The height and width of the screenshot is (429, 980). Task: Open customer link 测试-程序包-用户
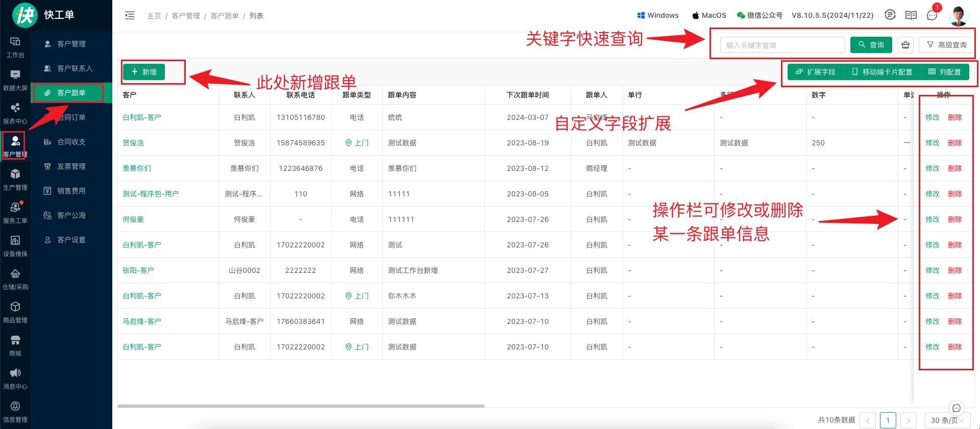[151, 194]
